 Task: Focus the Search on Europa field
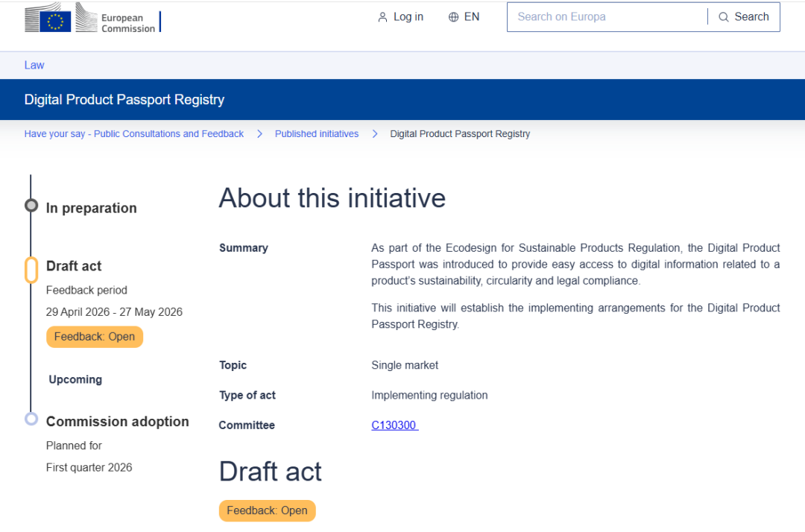(x=607, y=17)
